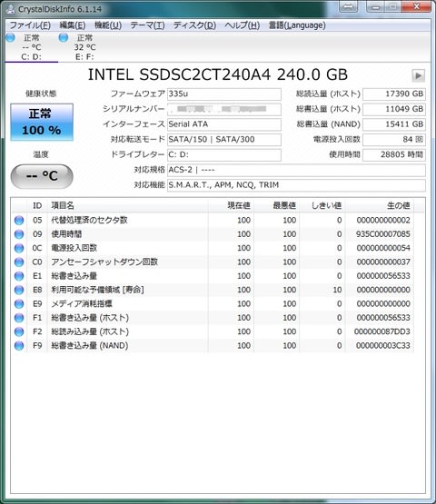Click the 項目名 column header
The height and width of the screenshot is (504, 436).
(x=127, y=205)
